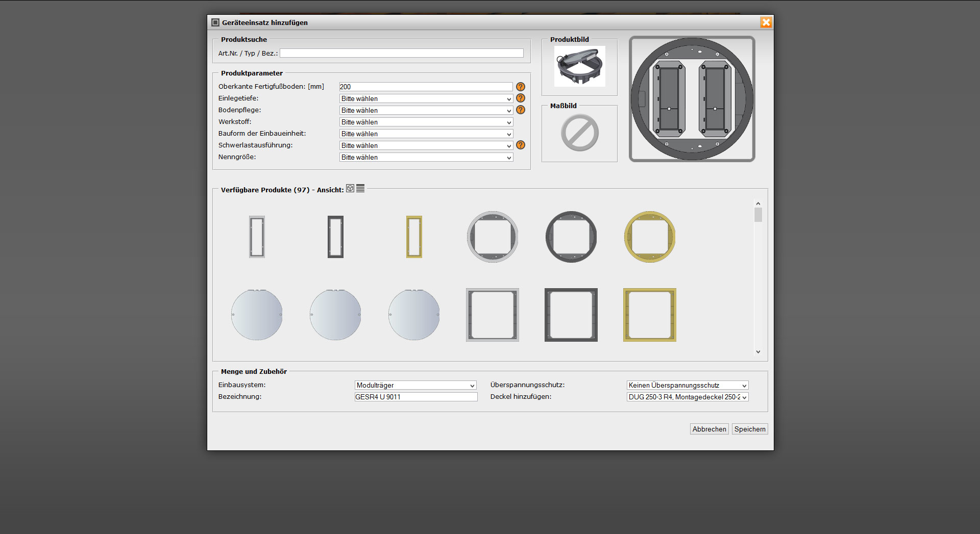Image resolution: width=980 pixels, height=534 pixels.
Task: Click the Abbrechen button
Action: click(x=709, y=429)
